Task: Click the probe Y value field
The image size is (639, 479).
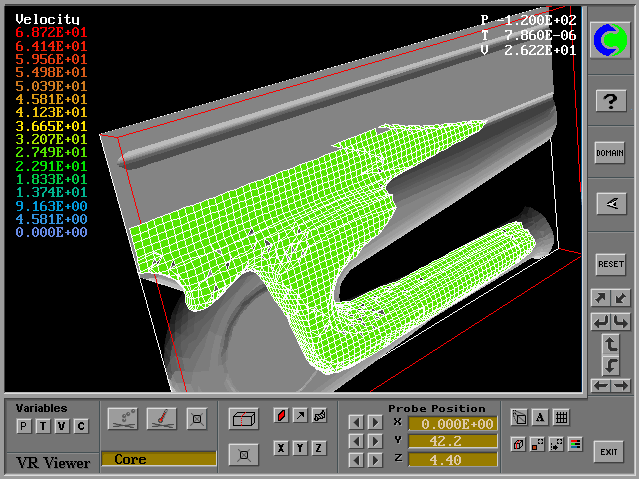Action: pos(451,441)
